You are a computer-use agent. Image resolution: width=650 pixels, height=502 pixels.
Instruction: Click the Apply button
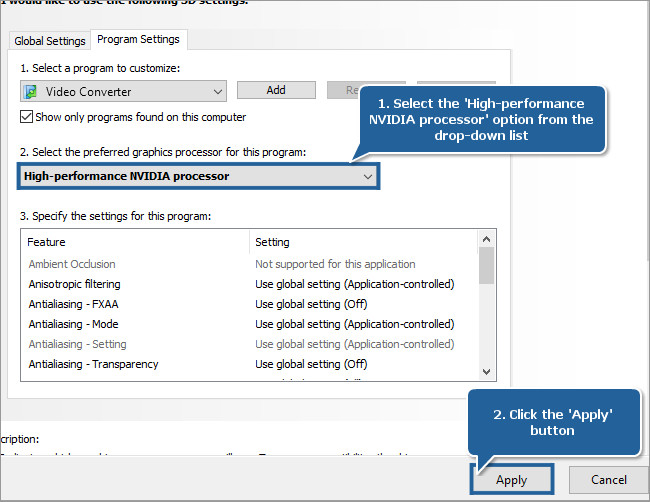click(512, 480)
